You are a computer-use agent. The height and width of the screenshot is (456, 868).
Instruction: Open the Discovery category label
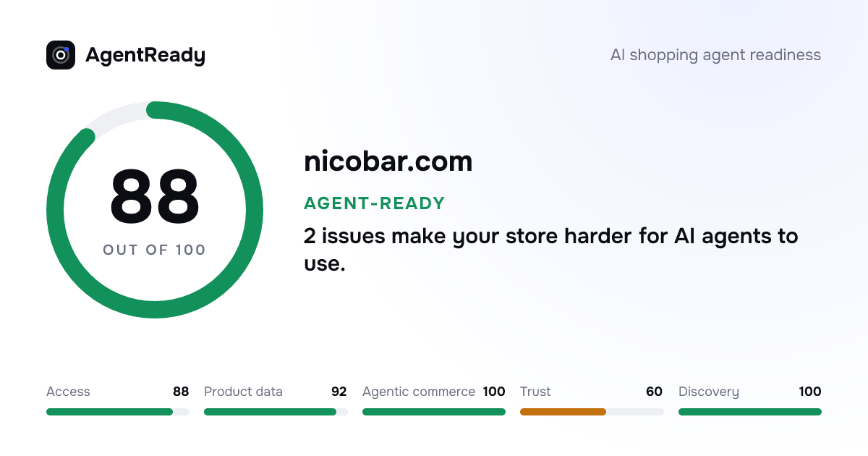point(709,392)
